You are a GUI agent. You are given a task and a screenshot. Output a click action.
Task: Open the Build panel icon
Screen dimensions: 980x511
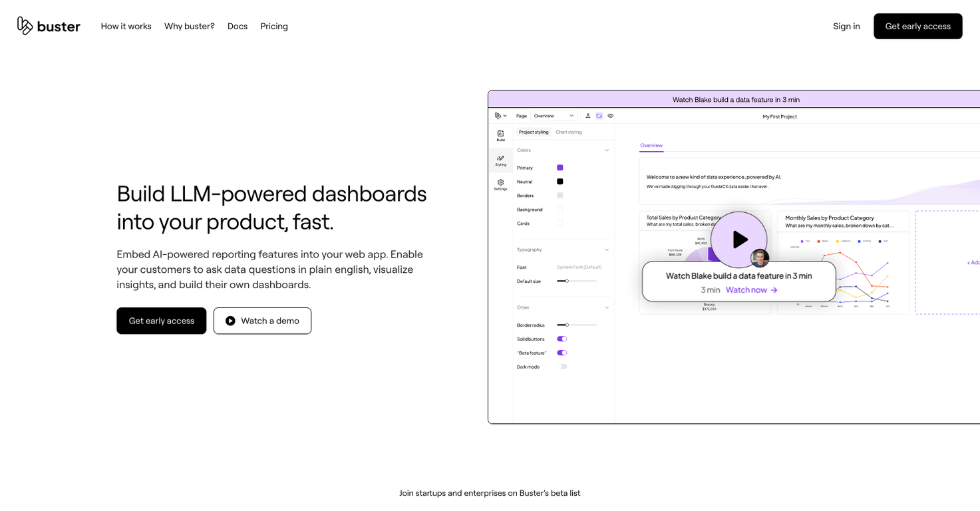pos(500,136)
